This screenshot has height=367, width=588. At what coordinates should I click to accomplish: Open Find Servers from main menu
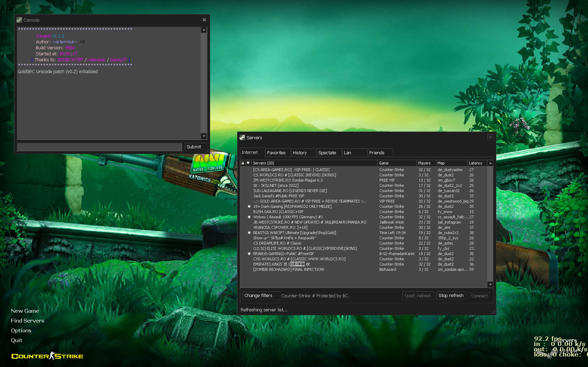pos(28,320)
